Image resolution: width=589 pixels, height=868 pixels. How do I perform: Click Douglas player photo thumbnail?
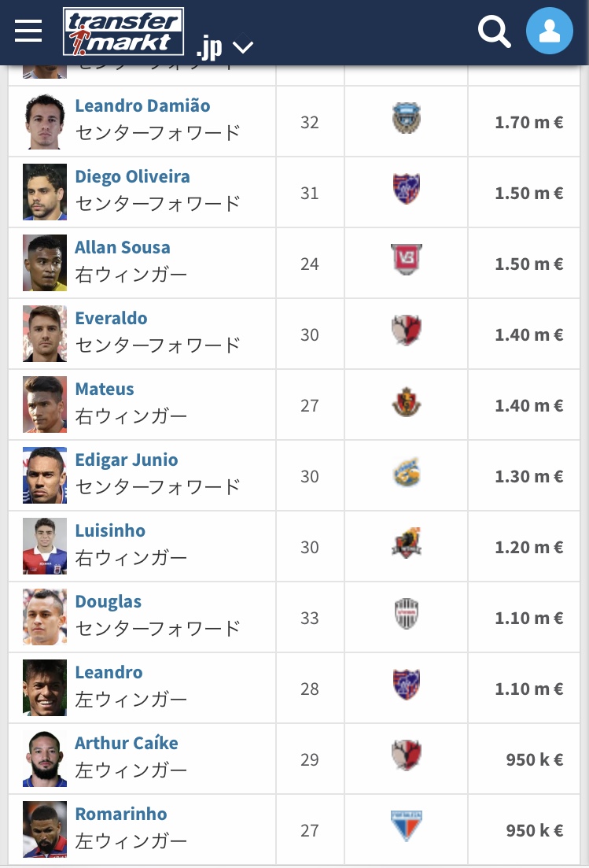pos(45,617)
